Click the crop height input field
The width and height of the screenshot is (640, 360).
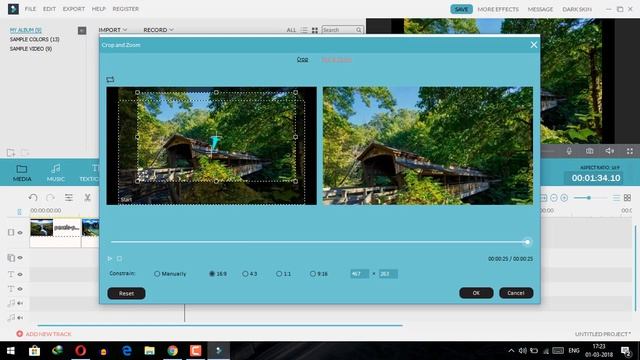388,274
